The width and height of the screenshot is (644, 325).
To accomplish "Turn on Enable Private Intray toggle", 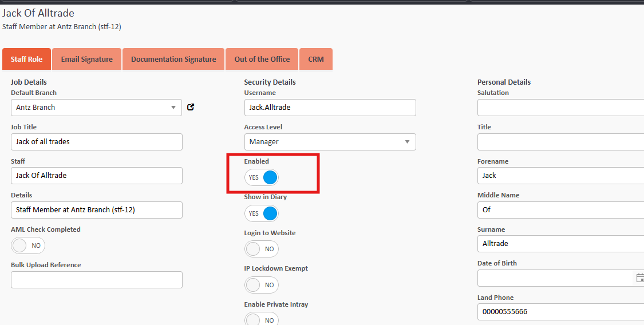I will tap(262, 319).
